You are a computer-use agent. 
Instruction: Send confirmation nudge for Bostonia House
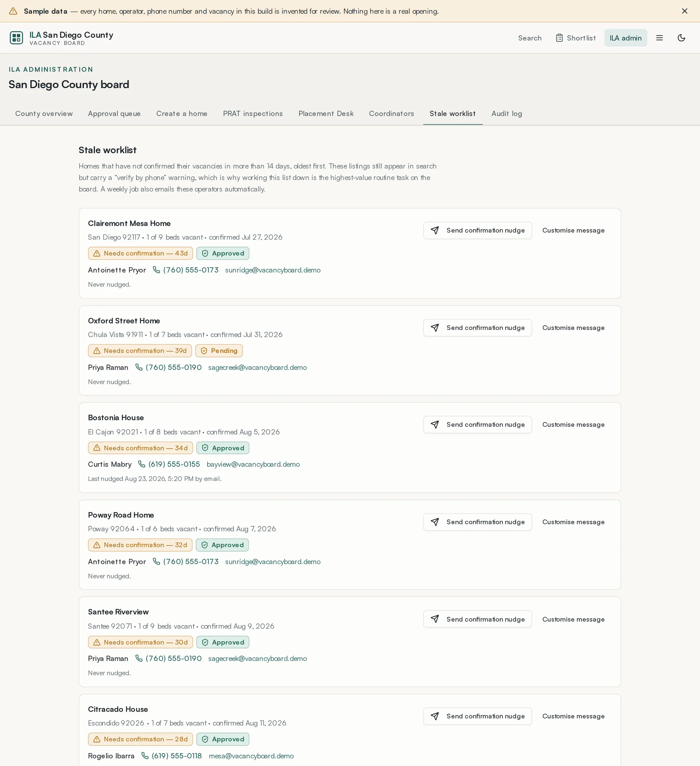click(x=478, y=424)
